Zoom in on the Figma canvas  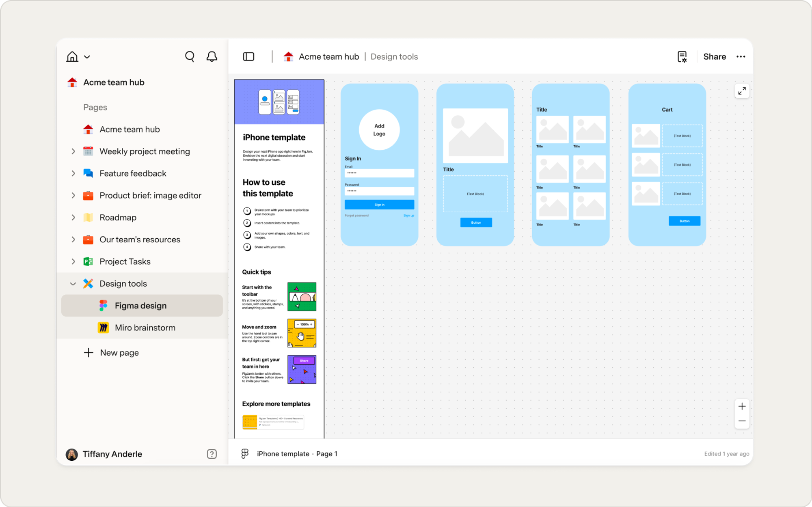[x=742, y=406]
